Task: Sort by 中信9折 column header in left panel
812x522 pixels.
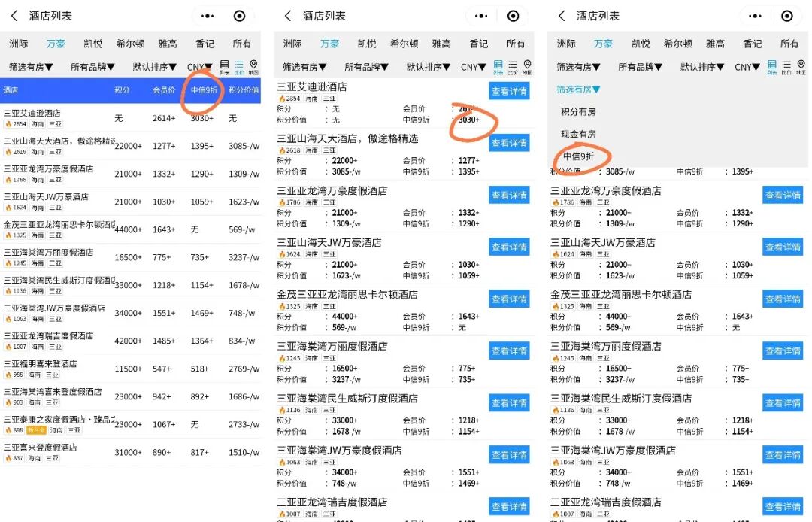Action: [x=204, y=90]
